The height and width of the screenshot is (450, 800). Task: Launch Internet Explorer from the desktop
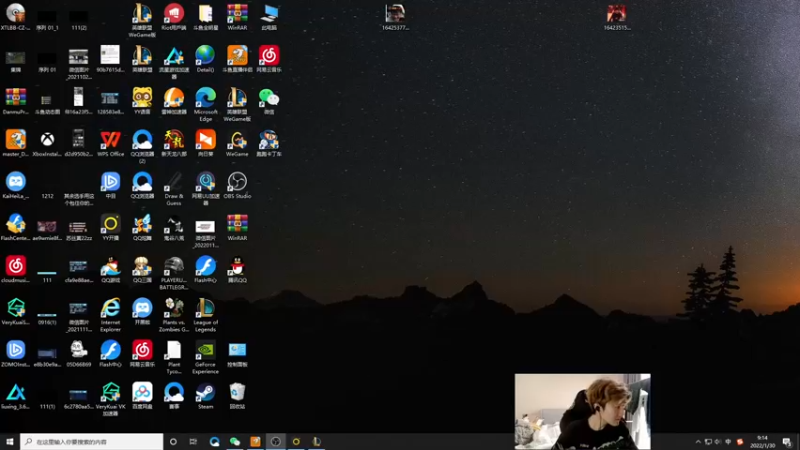110,315
